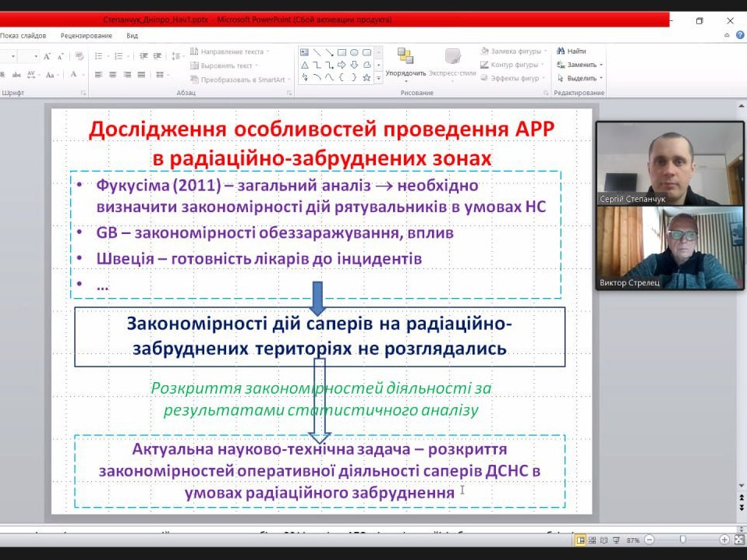
Task: Open Направление текста dropdown
Action: coord(230,51)
